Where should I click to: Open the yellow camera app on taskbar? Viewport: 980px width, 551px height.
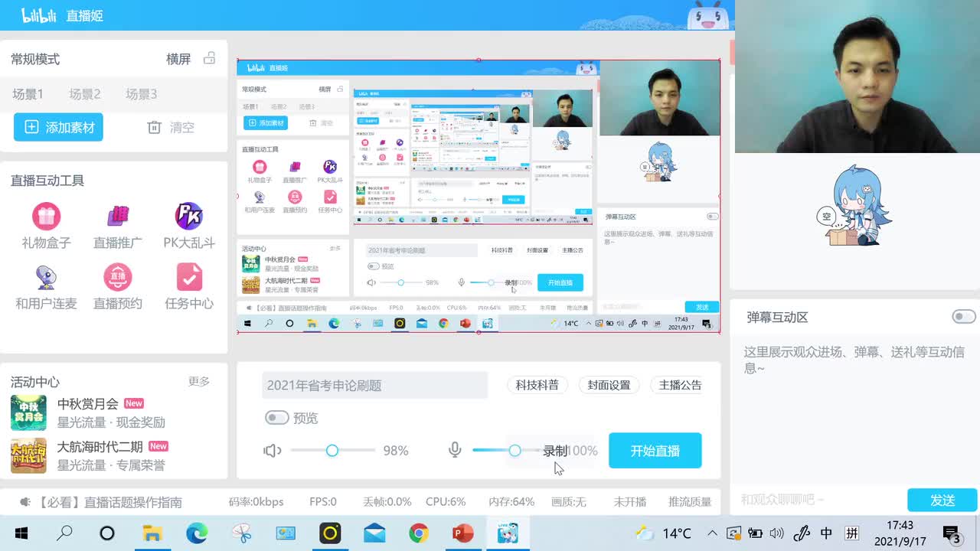(x=330, y=533)
